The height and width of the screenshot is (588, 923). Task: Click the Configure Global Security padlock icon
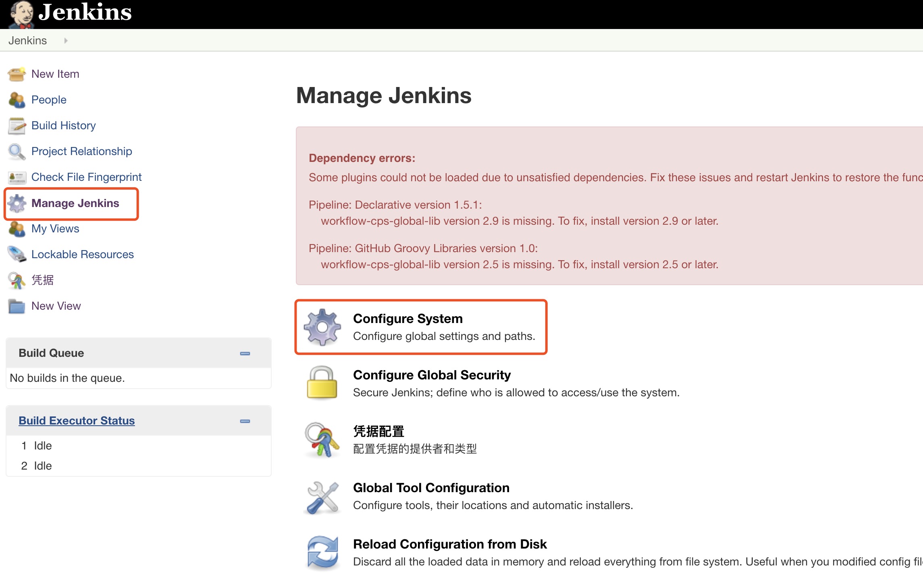(322, 383)
